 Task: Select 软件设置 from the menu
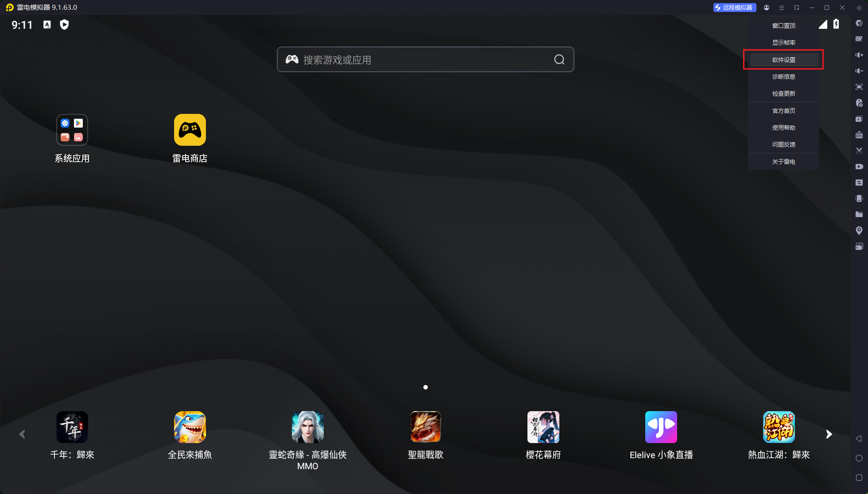click(783, 60)
